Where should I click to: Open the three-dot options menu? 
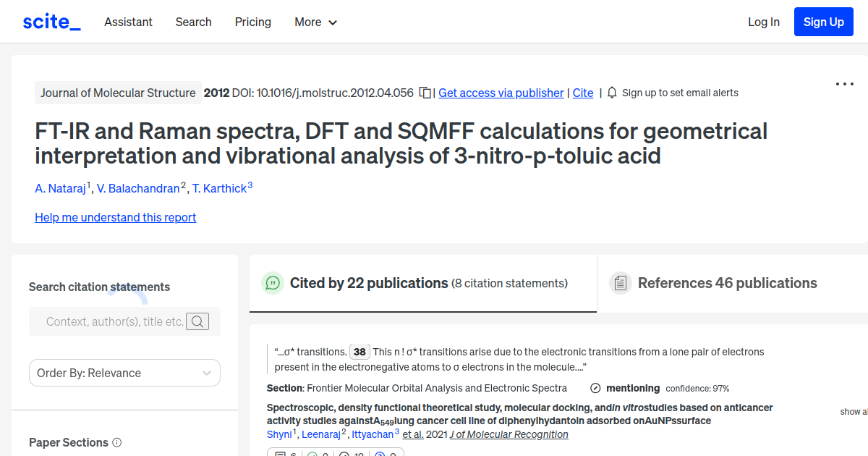[844, 84]
